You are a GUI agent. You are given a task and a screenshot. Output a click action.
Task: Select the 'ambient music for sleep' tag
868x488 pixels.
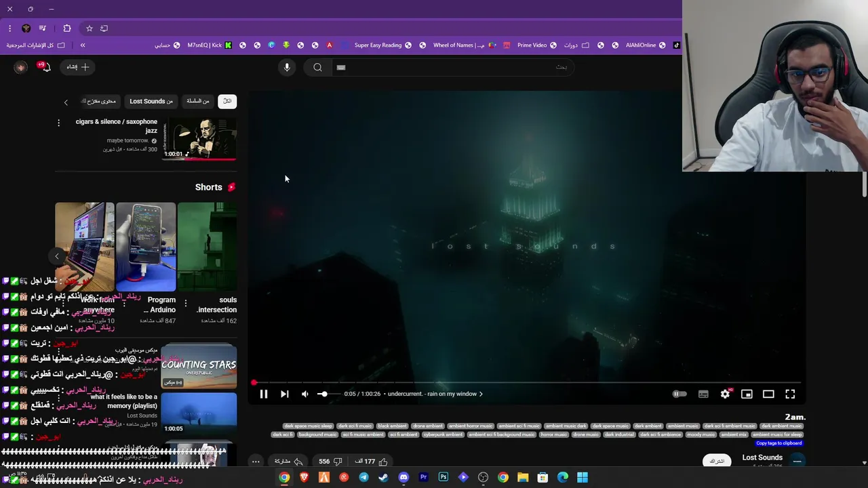coord(777,434)
